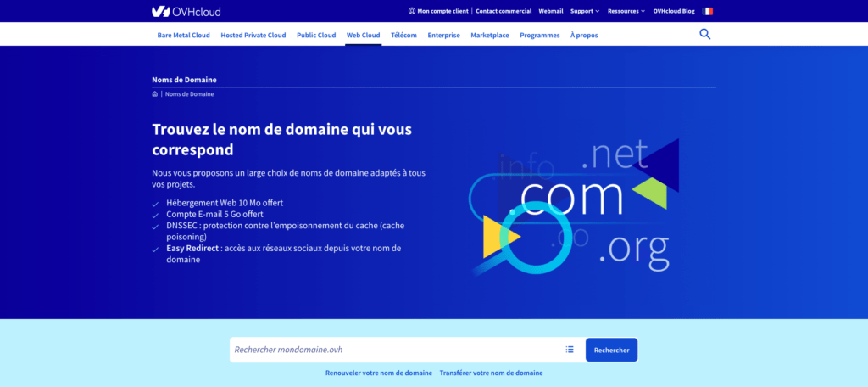
Task: Open the Bare Metal Cloud menu
Action: 183,35
